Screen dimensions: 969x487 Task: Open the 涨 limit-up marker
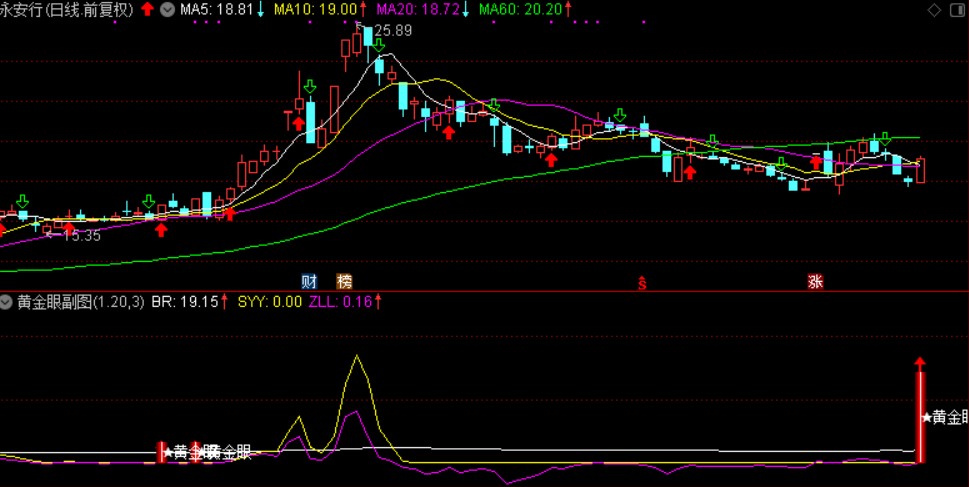tap(815, 282)
